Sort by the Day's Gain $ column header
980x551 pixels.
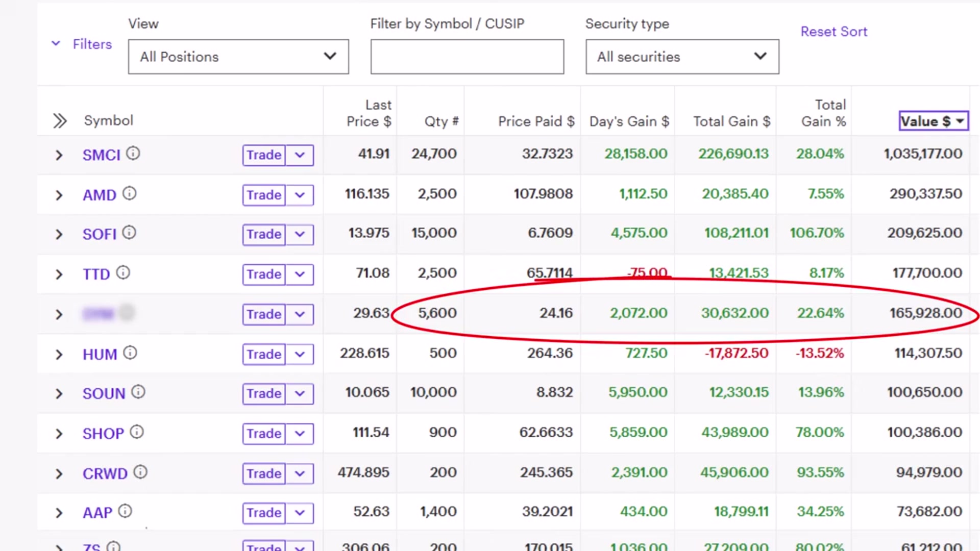629,121
